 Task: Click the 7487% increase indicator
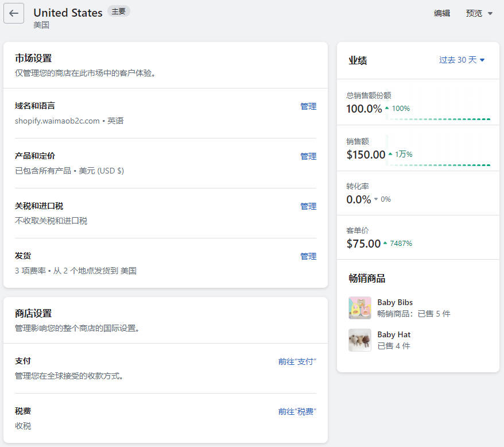398,244
